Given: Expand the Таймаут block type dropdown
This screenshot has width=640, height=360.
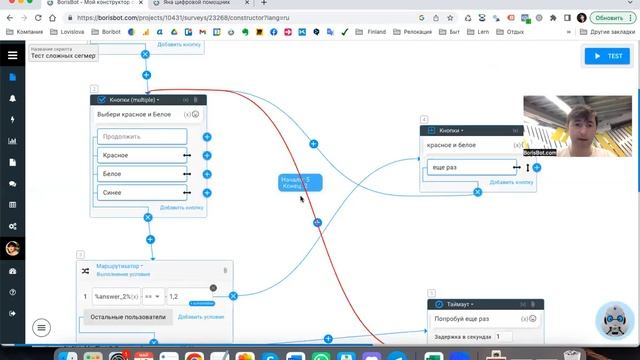Looking at the screenshot, I should [x=460, y=304].
